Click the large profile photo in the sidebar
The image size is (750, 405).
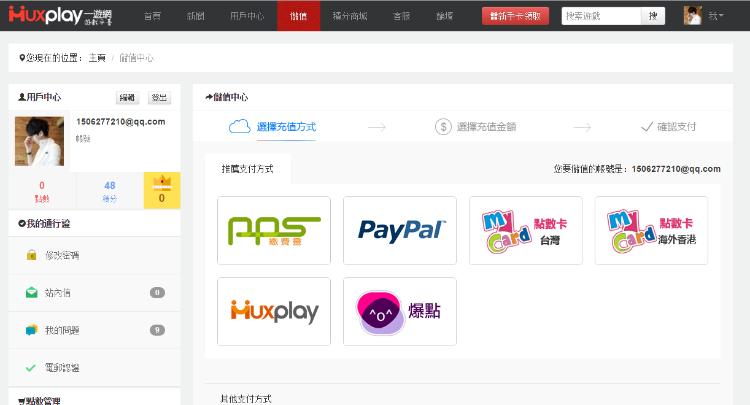(x=39, y=141)
